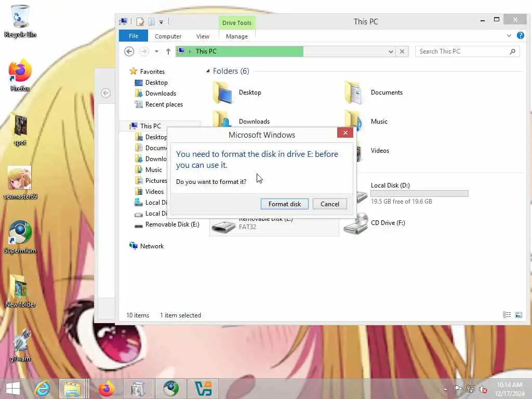Stop loading in the address bar
This screenshot has height=399, width=532.
402,51
